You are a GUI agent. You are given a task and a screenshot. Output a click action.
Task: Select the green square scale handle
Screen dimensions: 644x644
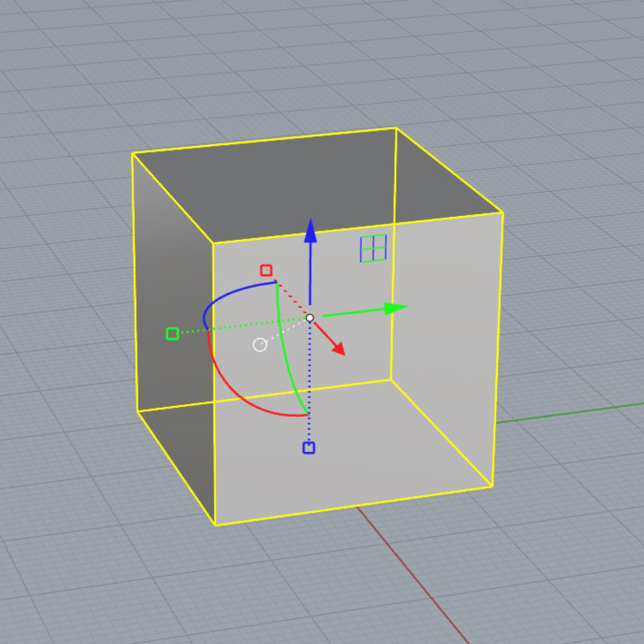pos(172,333)
